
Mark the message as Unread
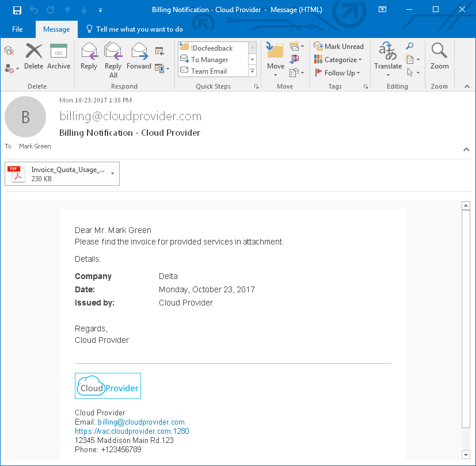pos(338,47)
